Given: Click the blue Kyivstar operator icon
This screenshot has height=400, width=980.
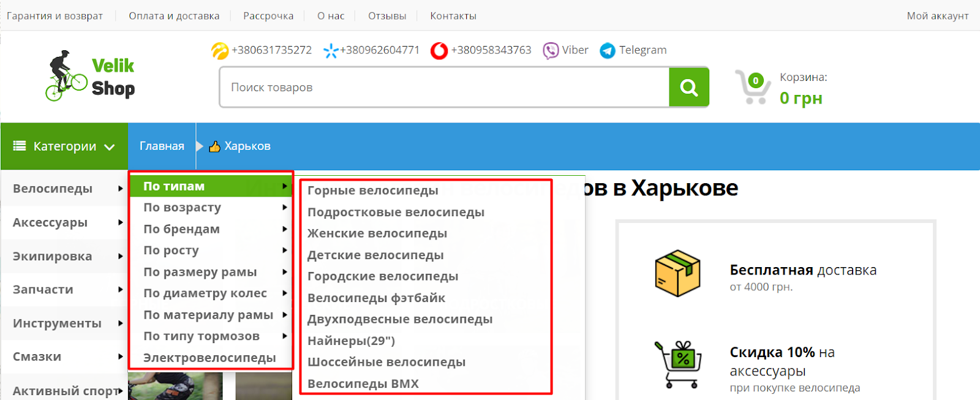Looking at the screenshot, I should click(x=331, y=50).
